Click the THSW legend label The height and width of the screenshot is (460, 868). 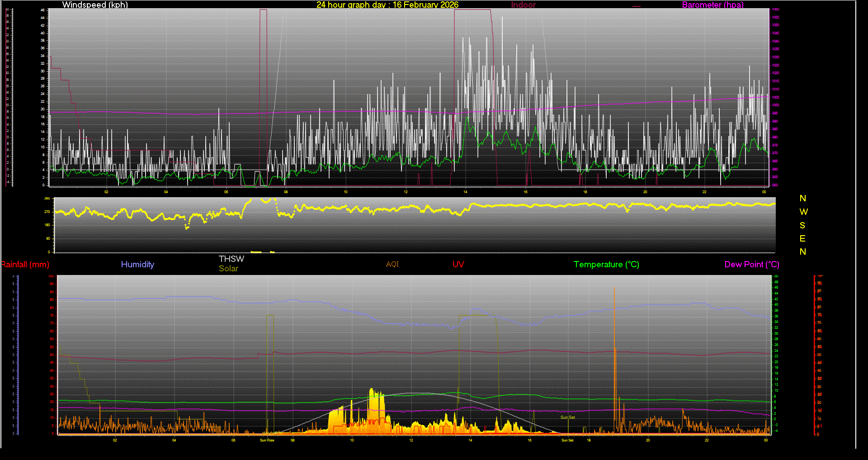231,259
